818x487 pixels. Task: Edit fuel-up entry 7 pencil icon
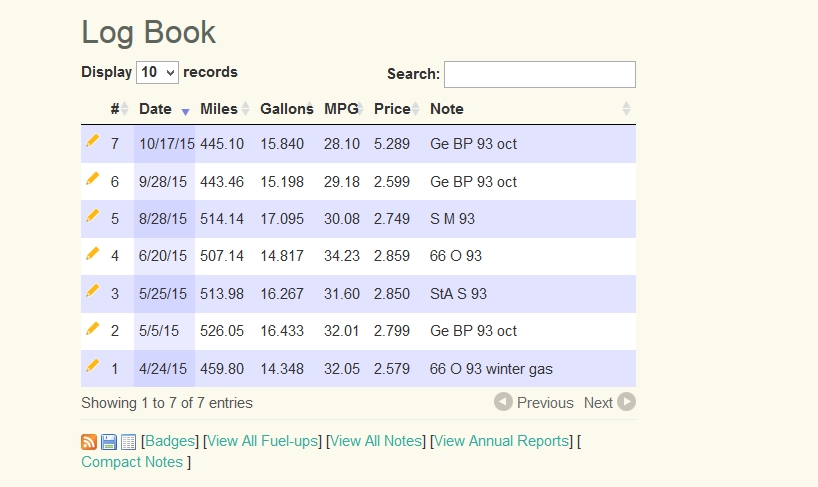point(92,140)
